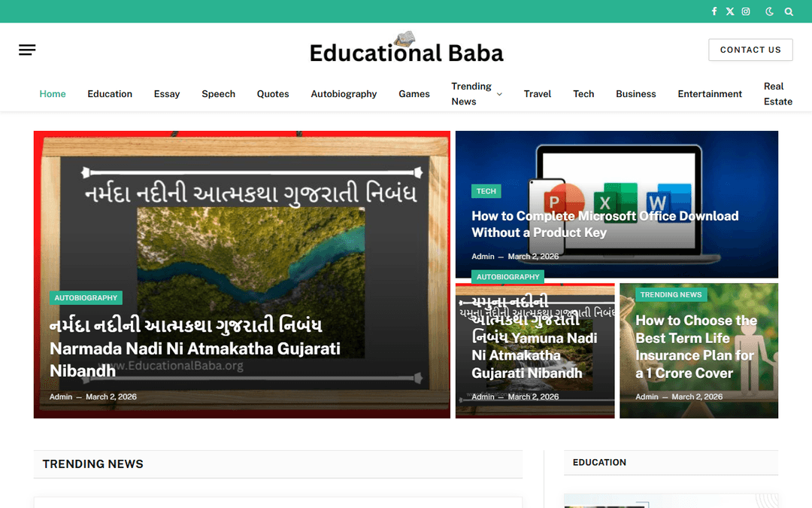
Task: Click the Tech category tag
Action: (486, 191)
